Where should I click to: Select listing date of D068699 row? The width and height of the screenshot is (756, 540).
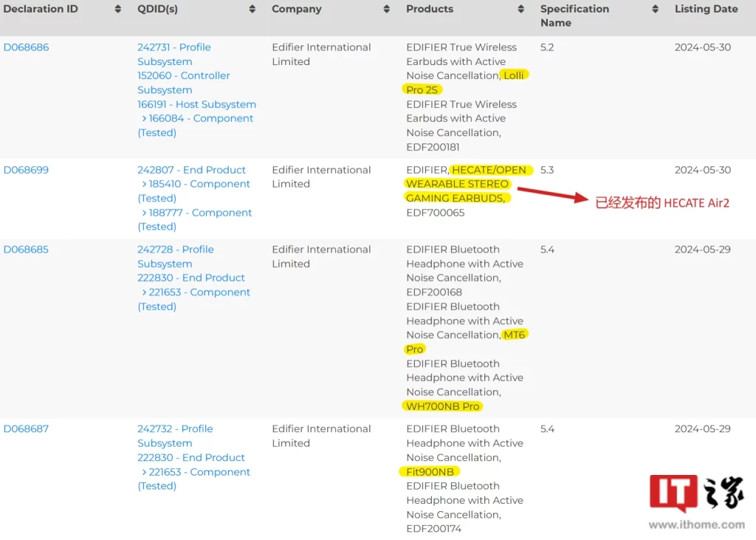703,170
